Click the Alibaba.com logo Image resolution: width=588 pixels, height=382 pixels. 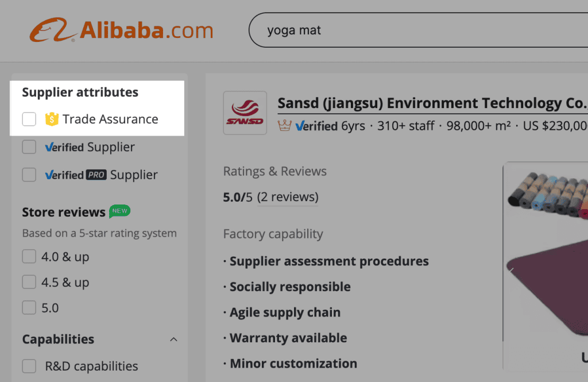(122, 30)
